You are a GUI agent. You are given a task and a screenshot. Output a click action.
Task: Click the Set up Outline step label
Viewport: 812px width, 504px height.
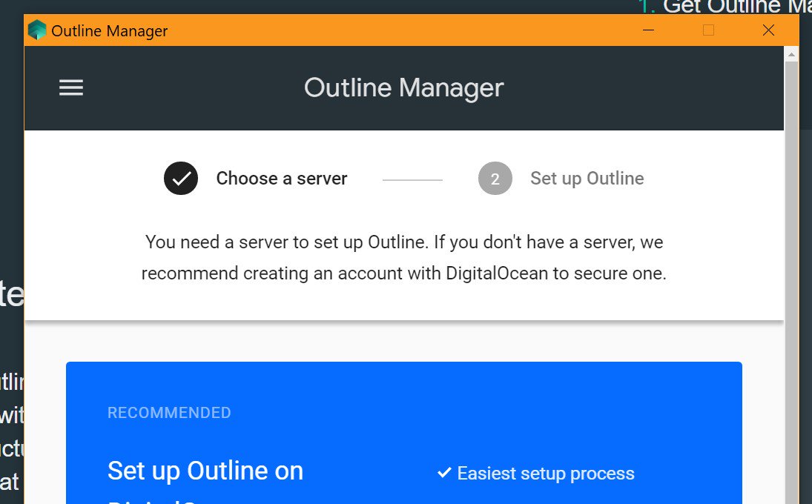coord(587,179)
